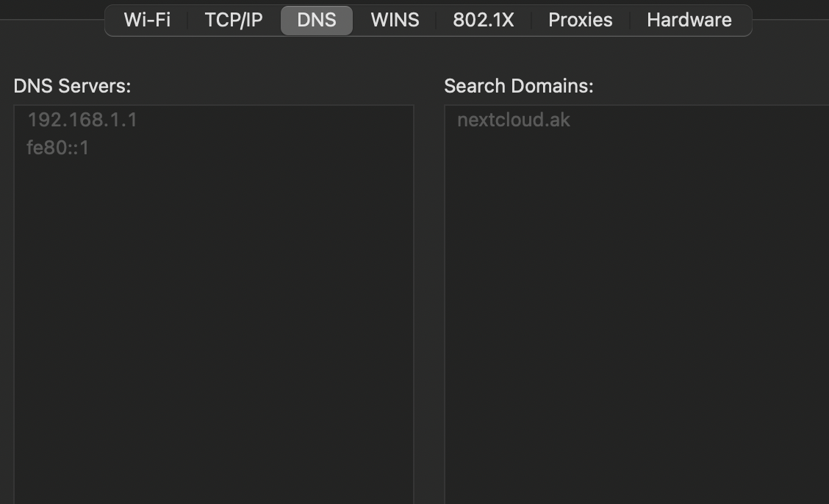The width and height of the screenshot is (829, 504).
Task: Switch to the Hardware tab
Action: 689,20
